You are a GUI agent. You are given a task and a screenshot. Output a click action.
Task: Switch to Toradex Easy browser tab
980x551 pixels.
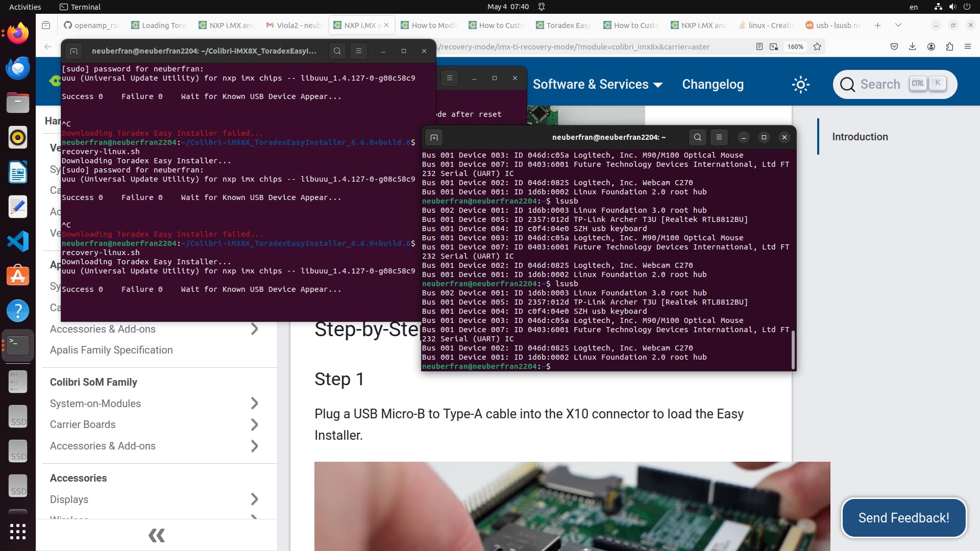click(563, 25)
